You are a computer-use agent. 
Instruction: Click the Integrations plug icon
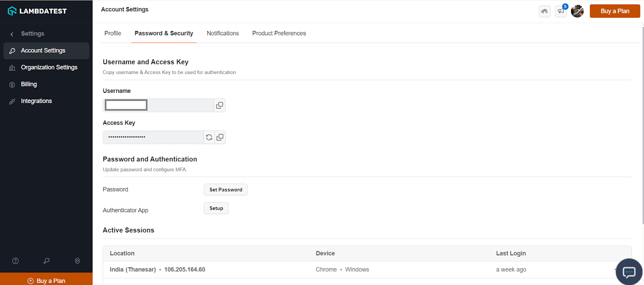[12, 102]
